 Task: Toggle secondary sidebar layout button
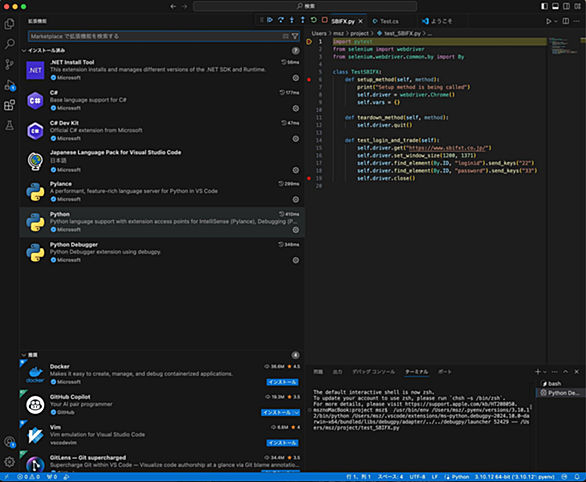coord(567,6)
